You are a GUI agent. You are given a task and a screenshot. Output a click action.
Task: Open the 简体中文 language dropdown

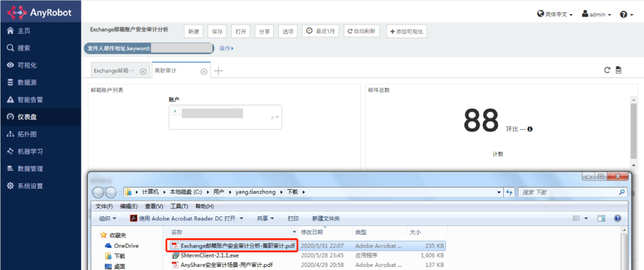click(x=555, y=14)
